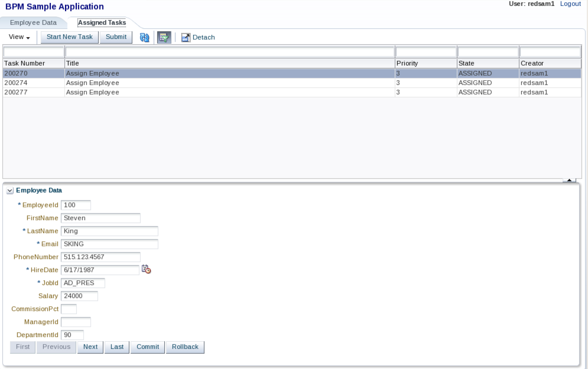Click the Employee Data section heading

pos(39,191)
